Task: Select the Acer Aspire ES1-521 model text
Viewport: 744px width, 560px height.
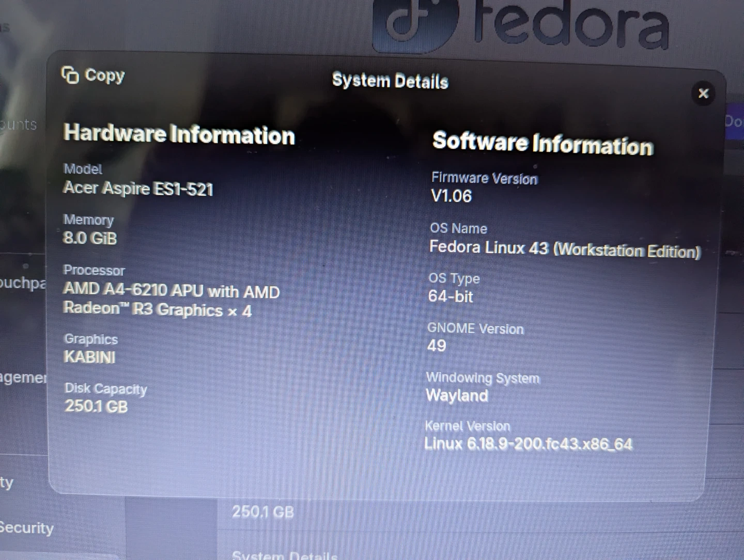Action: tap(138, 189)
